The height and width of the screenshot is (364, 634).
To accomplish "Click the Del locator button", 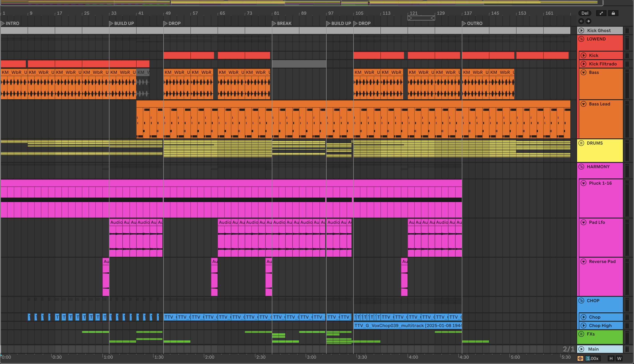I will tap(585, 13).
